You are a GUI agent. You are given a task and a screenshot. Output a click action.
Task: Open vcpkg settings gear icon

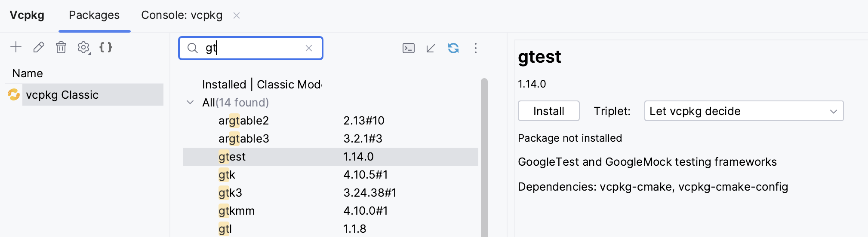83,48
